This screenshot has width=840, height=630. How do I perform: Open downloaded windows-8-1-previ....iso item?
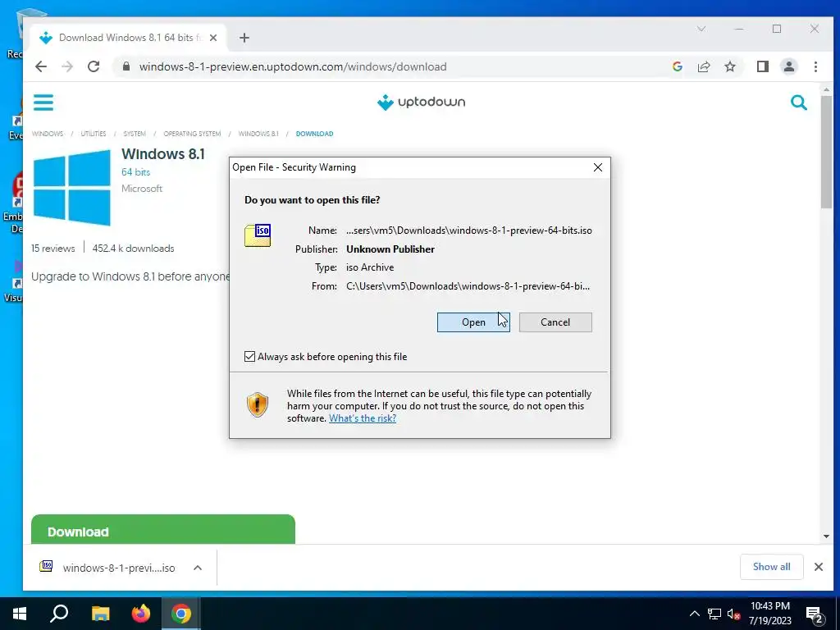point(108,568)
